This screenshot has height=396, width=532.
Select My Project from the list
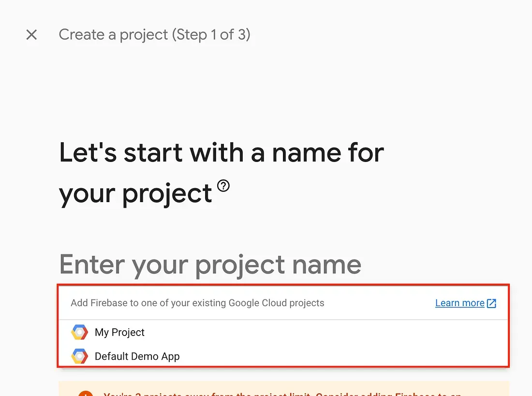pyautogui.click(x=283, y=332)
